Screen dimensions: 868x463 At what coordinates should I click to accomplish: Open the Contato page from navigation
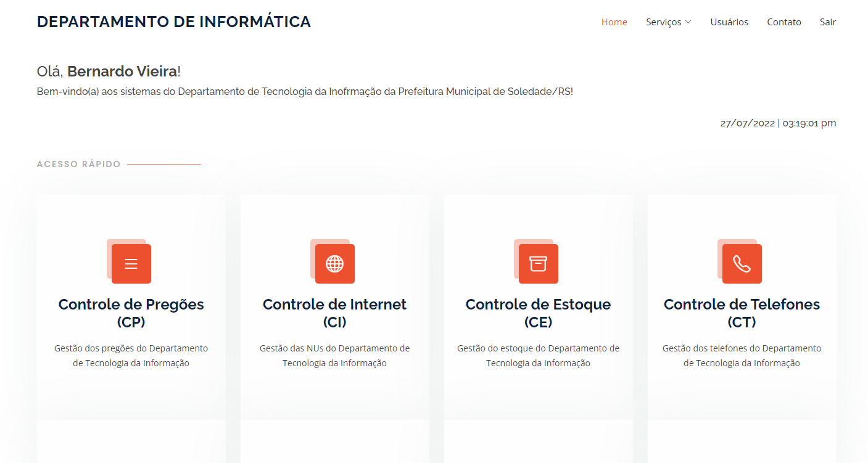tap(783, 22)
